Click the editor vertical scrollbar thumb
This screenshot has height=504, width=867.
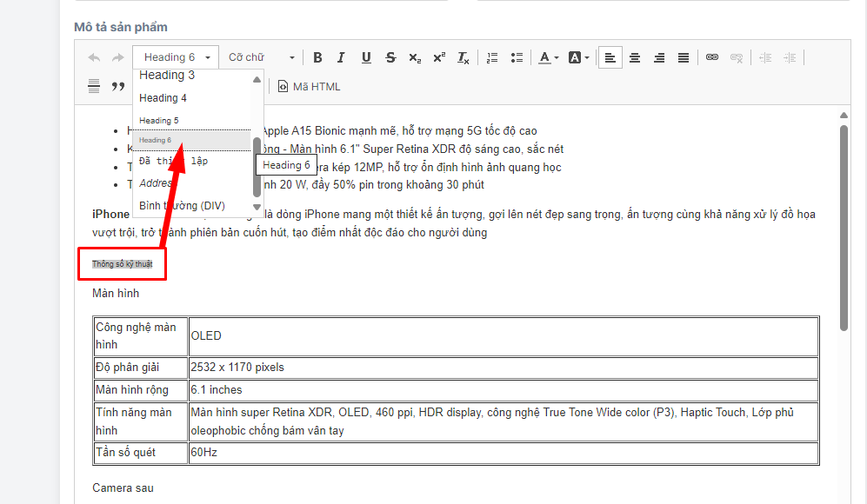(x=844, y=228)
